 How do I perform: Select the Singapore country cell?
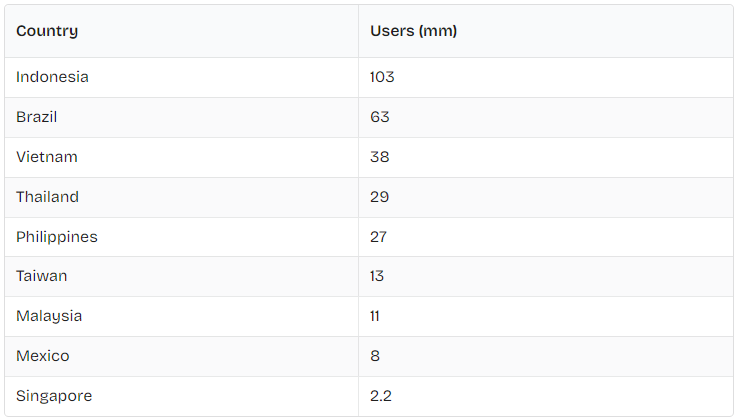(54, 396)
